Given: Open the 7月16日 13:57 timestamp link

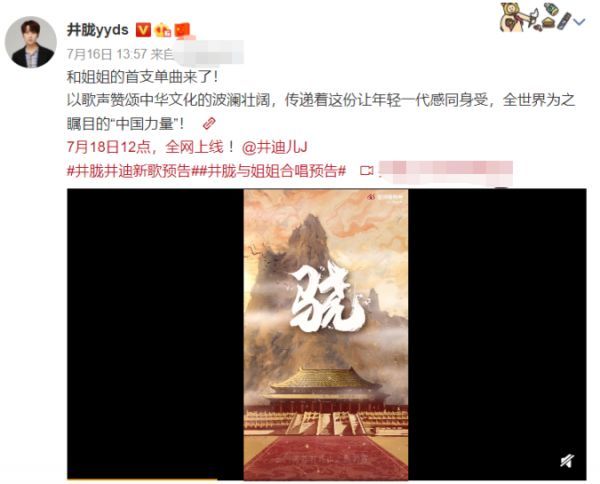Looking at the screenshot, I should pos(107,54).
